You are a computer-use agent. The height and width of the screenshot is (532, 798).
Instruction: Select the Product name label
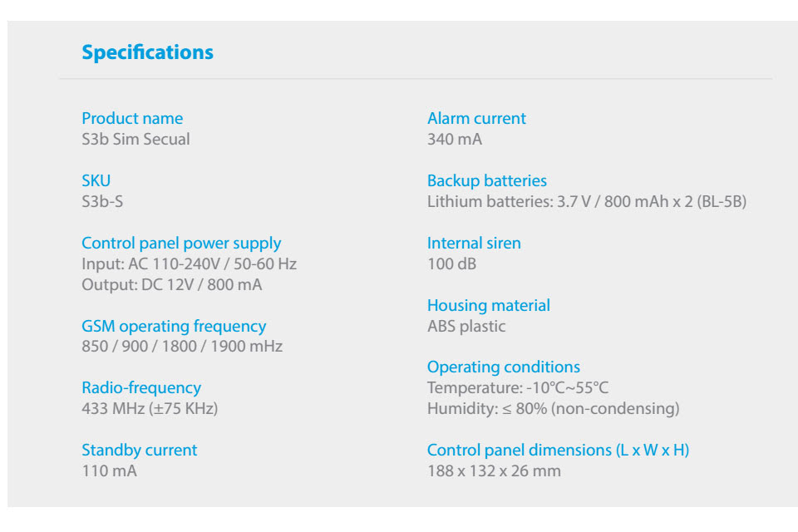132,118
